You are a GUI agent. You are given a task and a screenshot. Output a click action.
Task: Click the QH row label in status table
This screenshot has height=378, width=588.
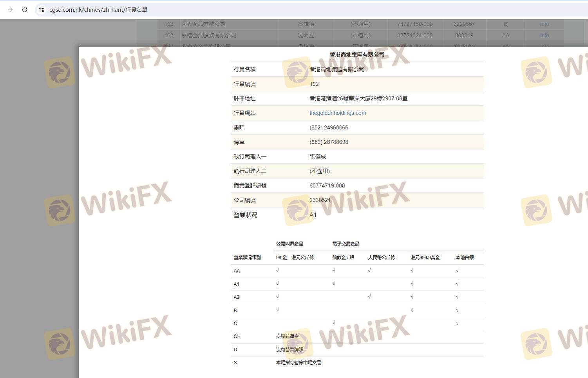[x=237, y=336]
